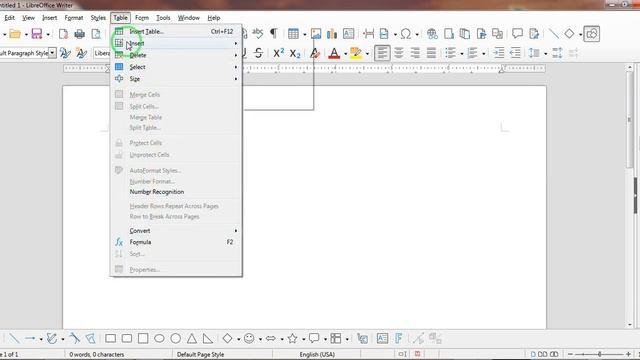
Task: Click the Open folder icon
Action: (x=15, y=34)
